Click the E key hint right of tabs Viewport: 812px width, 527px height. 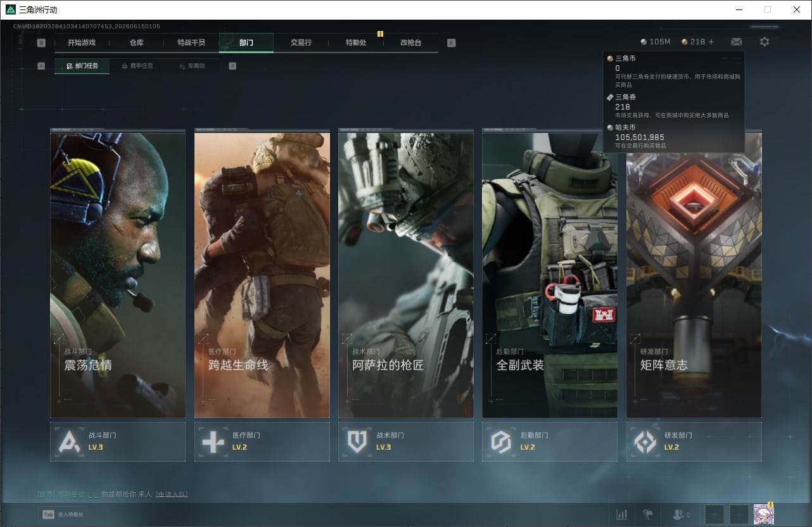(x=451, y=43)
